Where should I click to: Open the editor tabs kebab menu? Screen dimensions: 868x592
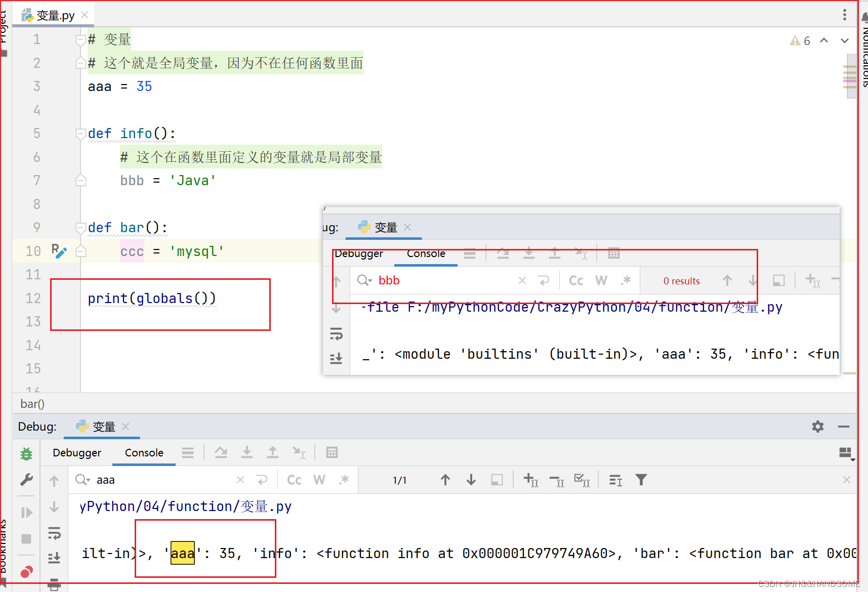[x=845, y=15]
